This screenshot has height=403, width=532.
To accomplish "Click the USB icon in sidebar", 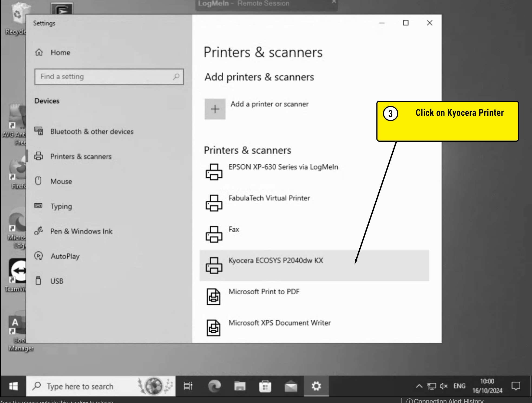I will tap(38, 281).
